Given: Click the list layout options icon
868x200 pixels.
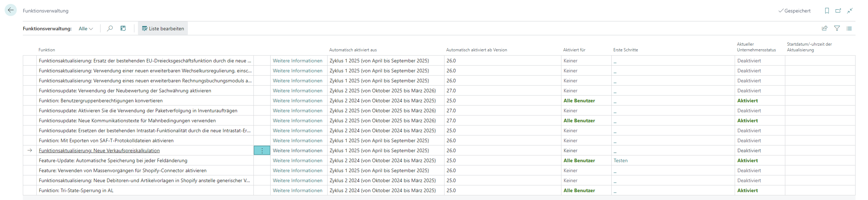Looking at the screenshot, I should click(849, 29).
